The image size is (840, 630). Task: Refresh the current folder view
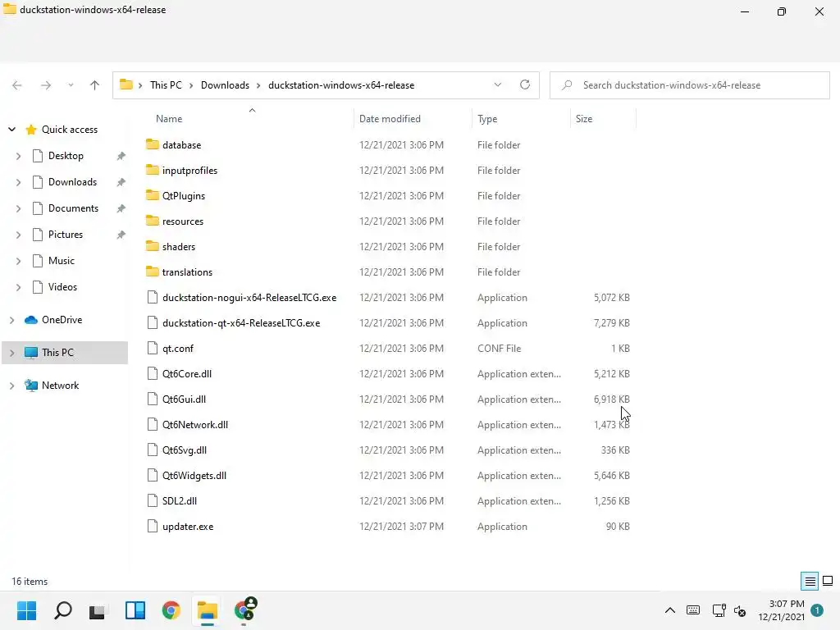pyautogui.click(x=525, y=84)
